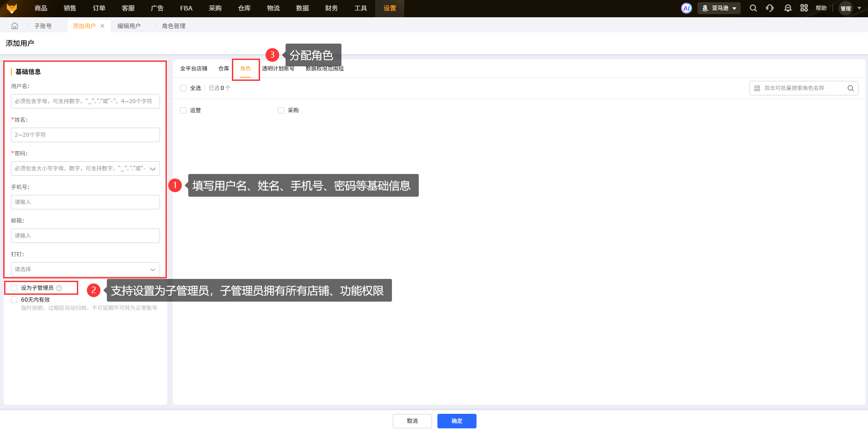Open the 销售 menu

click(70, 8)
